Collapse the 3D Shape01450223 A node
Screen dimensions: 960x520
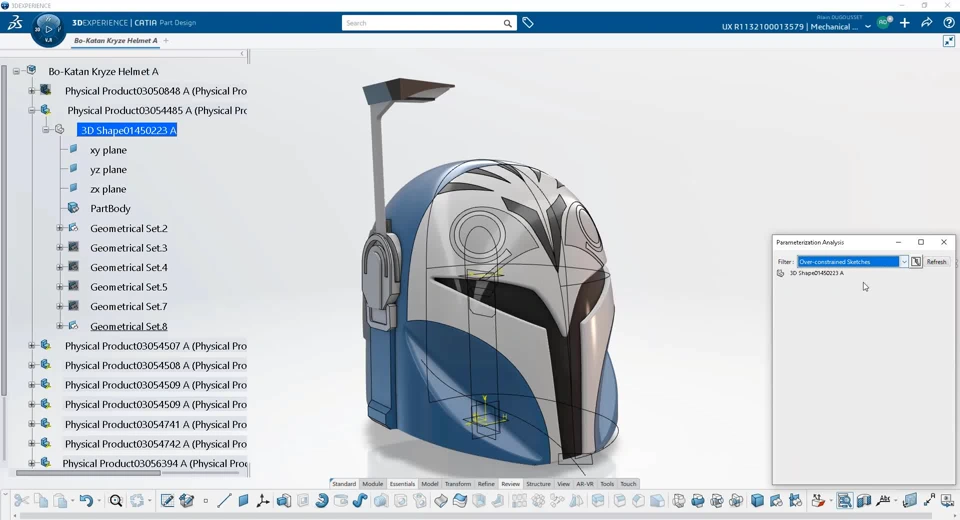click(46, 130)
